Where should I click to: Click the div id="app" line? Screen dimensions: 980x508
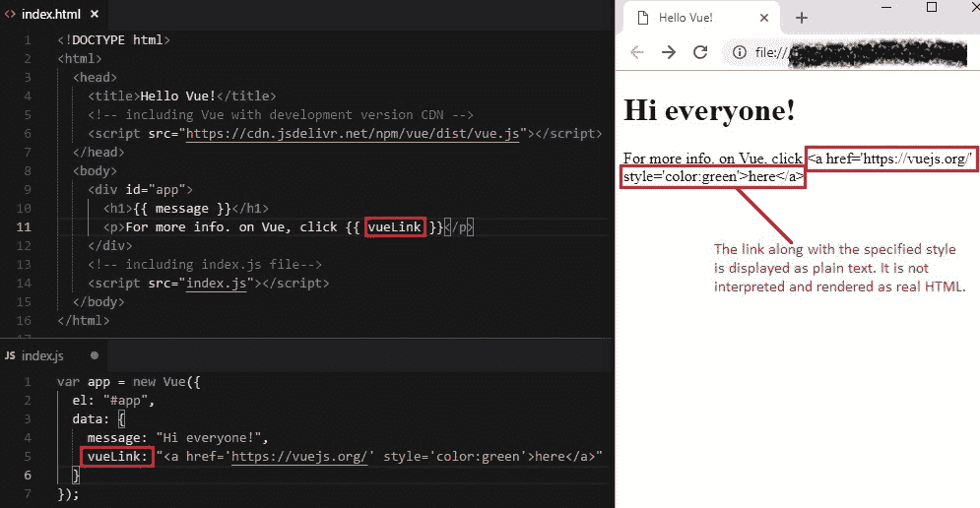pos(141,189)
